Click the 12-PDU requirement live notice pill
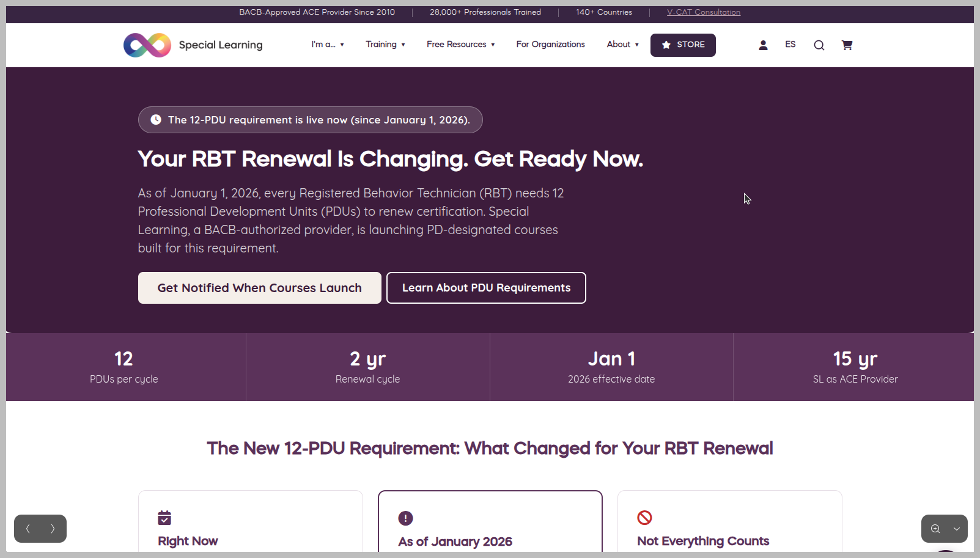The image size is (980, 558). [x=311, y=120]
